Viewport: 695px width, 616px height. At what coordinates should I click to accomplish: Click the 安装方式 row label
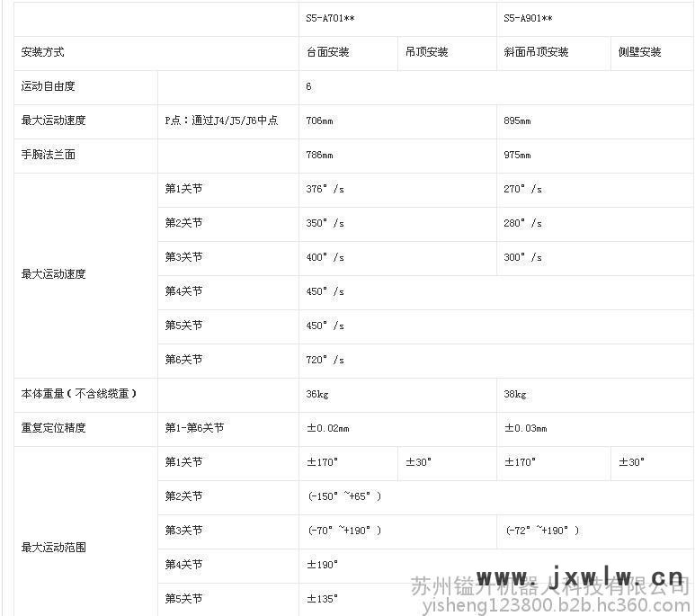pos(42,52)
